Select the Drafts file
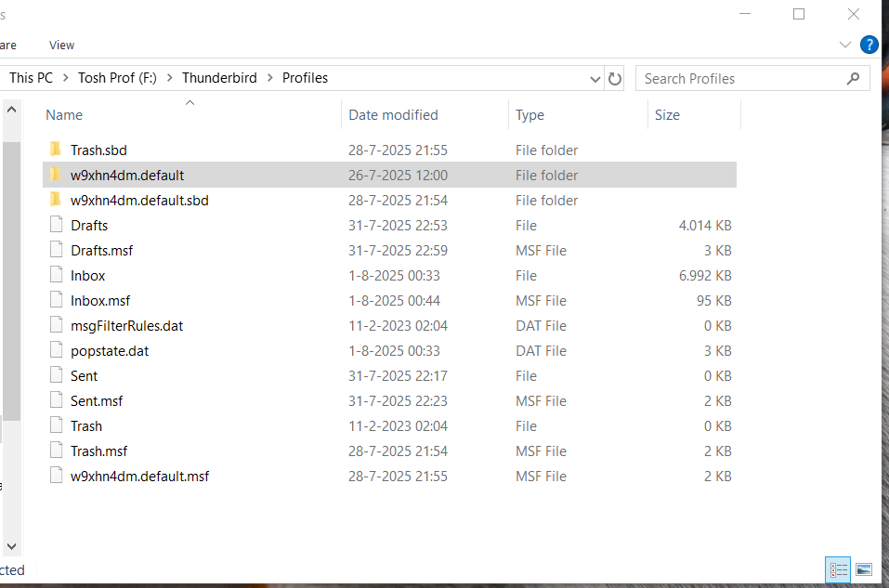889x588 pixels. [89, 226]
